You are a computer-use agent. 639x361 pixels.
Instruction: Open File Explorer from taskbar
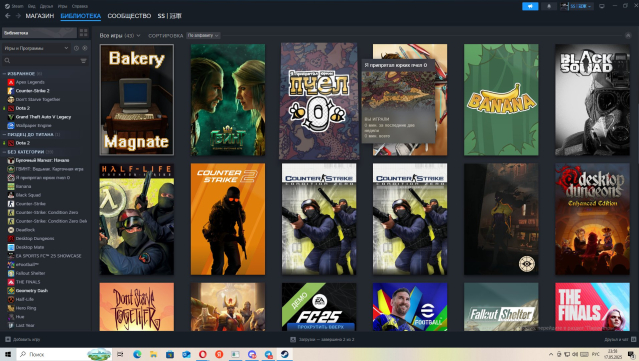(153, 354)
